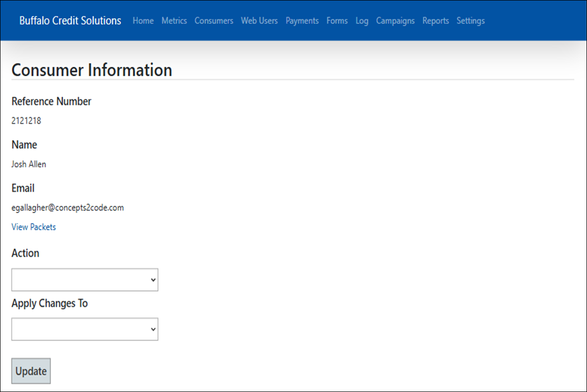Open the Payments page

(302, 21)
